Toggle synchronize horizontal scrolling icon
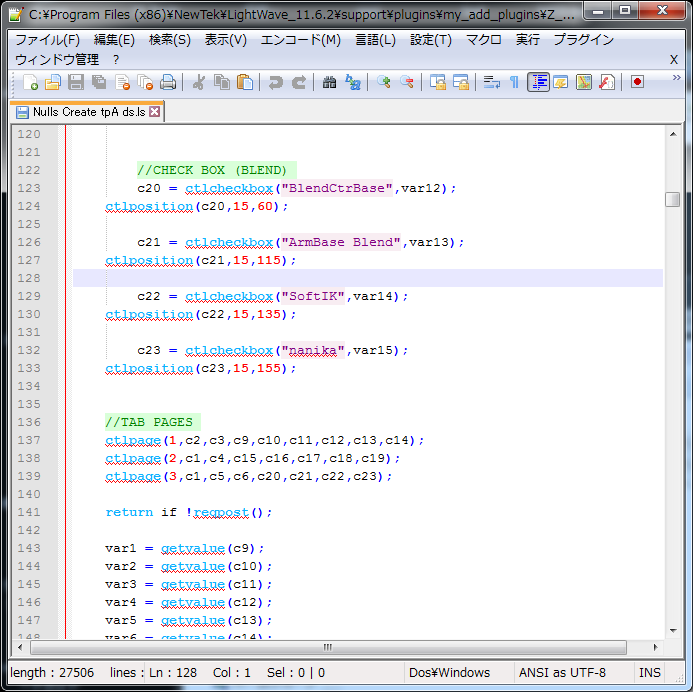693x692 pixels. (x=461, y=82)
